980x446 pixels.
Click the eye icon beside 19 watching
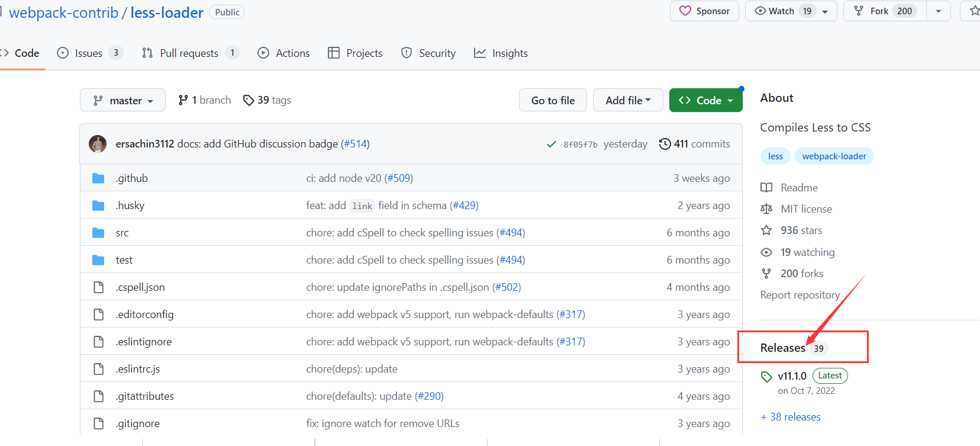click(766, 252)
